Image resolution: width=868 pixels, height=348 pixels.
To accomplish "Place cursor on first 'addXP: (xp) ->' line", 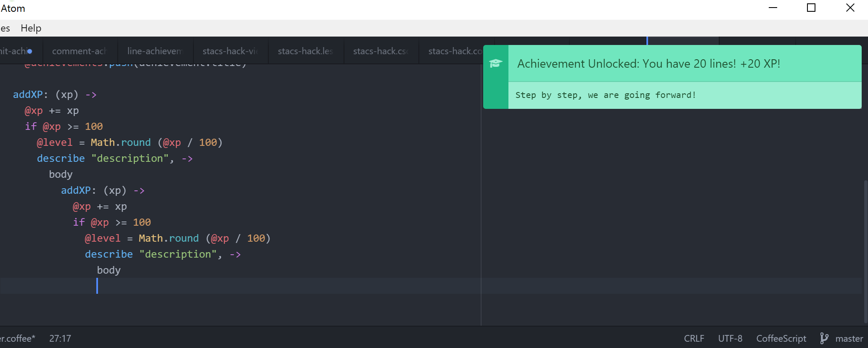I will click(55, 95).
